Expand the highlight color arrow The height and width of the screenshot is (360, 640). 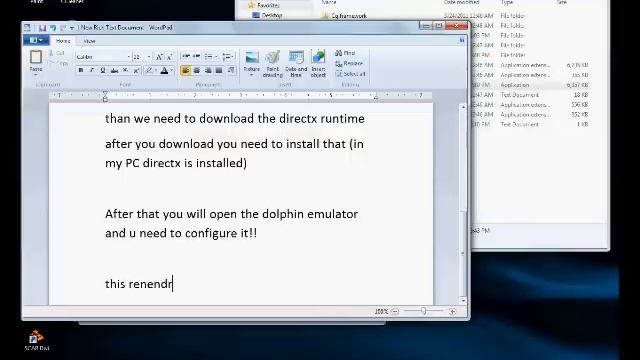tap(156, 71)
